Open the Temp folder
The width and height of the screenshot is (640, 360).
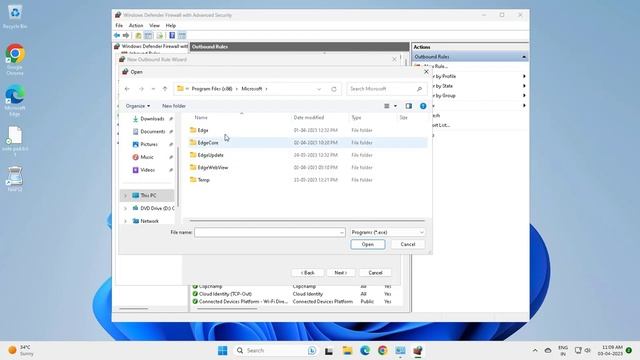203,180
